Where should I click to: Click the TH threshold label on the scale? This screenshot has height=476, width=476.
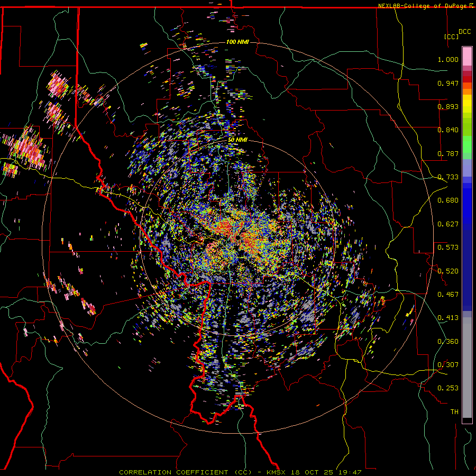[454, 412]
